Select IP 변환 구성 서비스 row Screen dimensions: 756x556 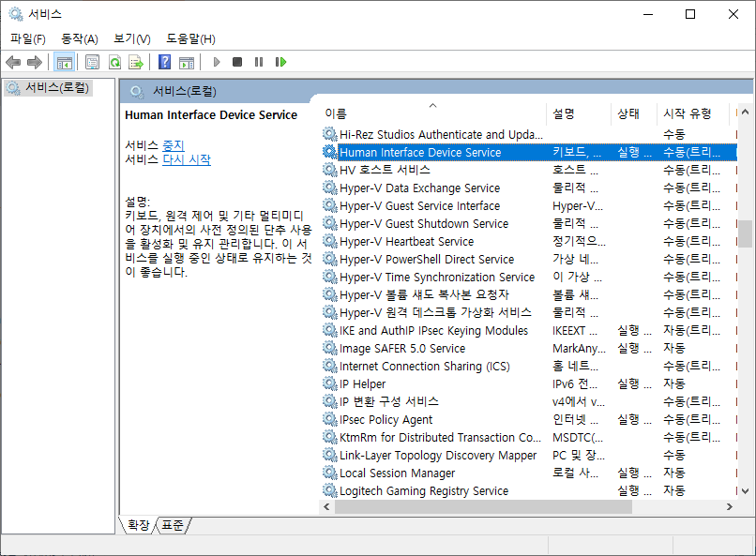pos(529,402)
